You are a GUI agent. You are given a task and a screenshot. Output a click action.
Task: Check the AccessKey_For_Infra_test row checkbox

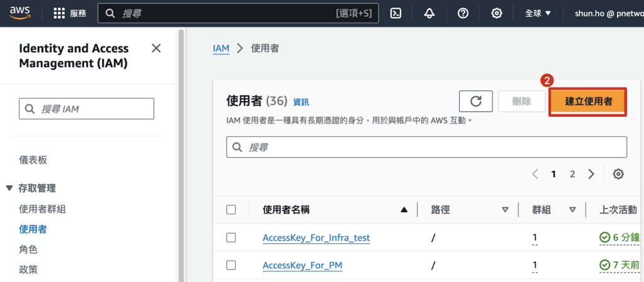click(x=231, y=237)
